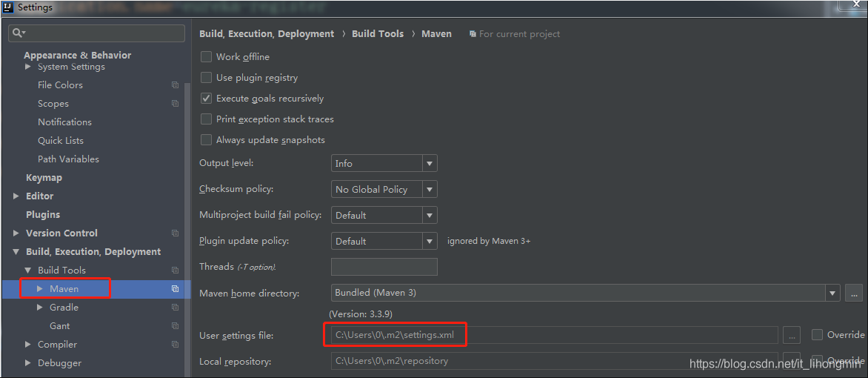The image size is (868, 378).
Task: Click the search magnifier icon in settings
Action: point(19,33)
